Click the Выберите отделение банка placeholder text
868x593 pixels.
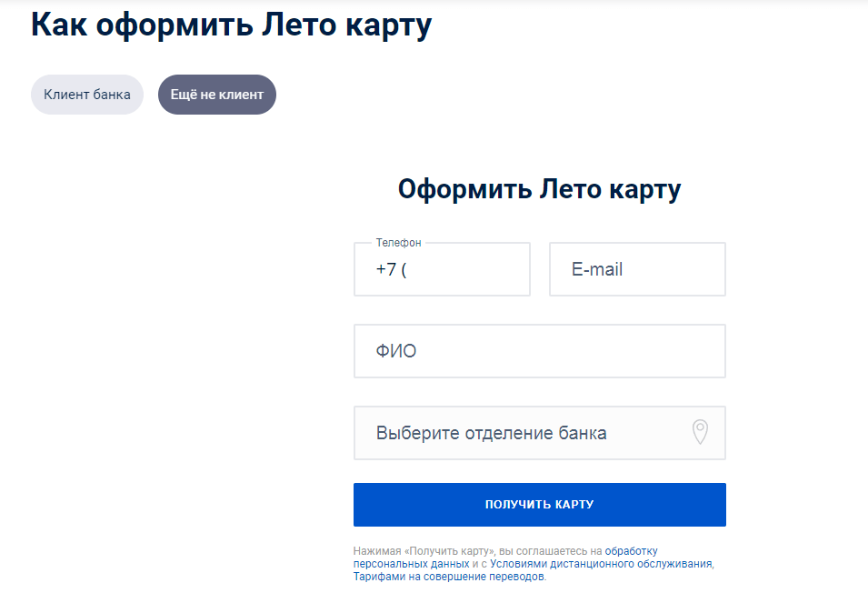tap(491, 433)
